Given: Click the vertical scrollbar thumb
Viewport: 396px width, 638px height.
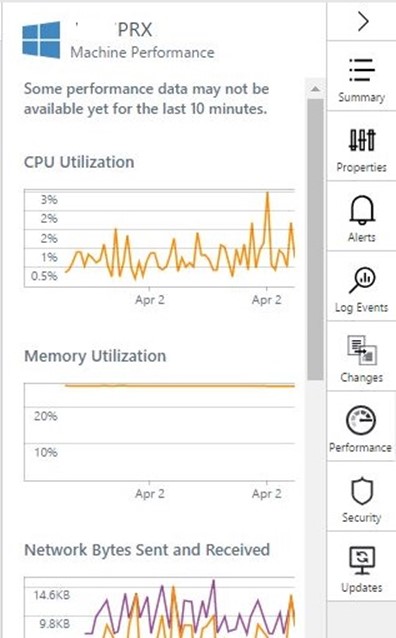Looking at the screenshot, I should point(315,239).
